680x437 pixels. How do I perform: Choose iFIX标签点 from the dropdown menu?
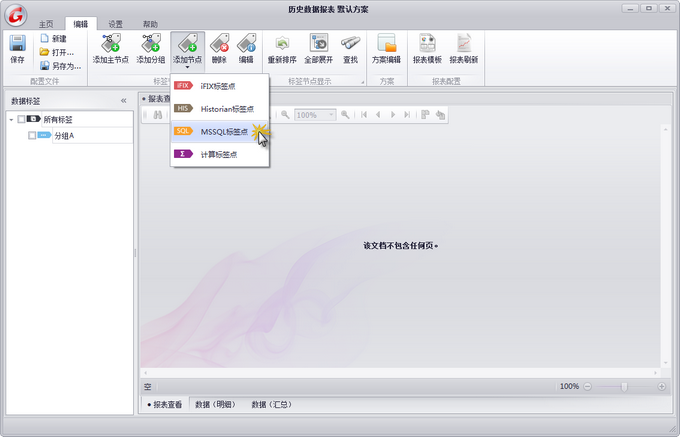[x=220, y=86]
